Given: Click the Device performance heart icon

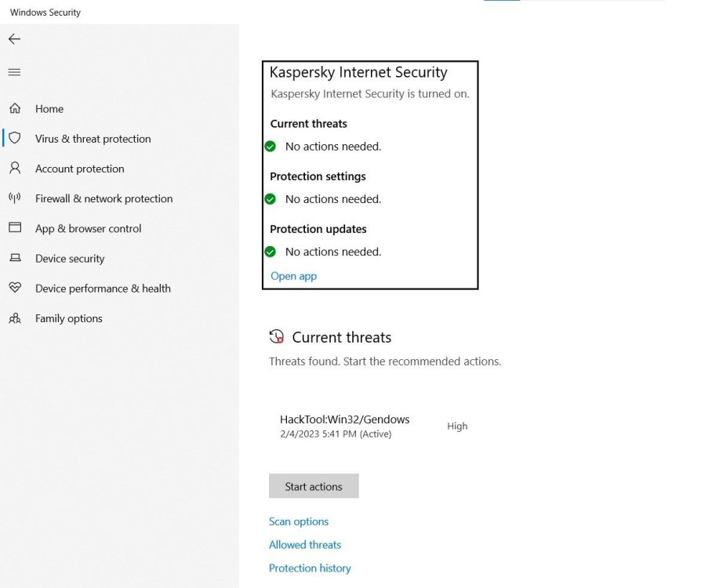Looking at the screenshot, I should coord(14,288).
